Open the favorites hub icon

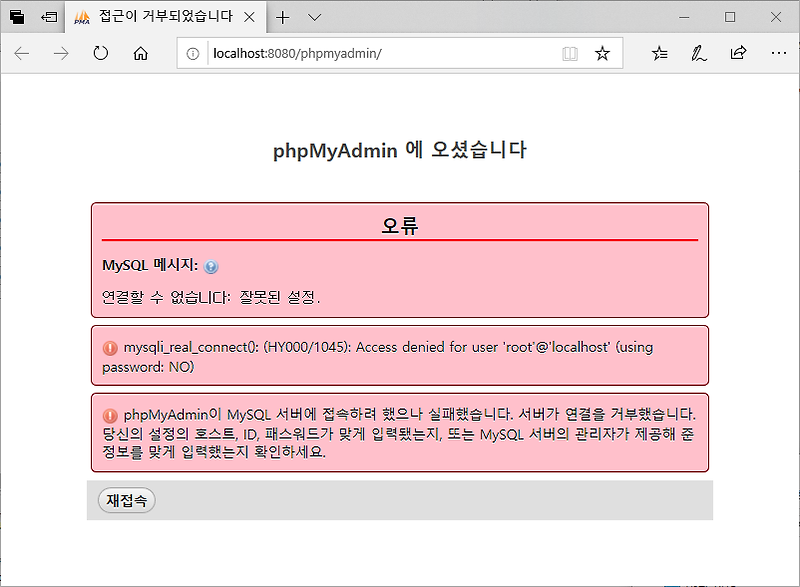(659, 53)
